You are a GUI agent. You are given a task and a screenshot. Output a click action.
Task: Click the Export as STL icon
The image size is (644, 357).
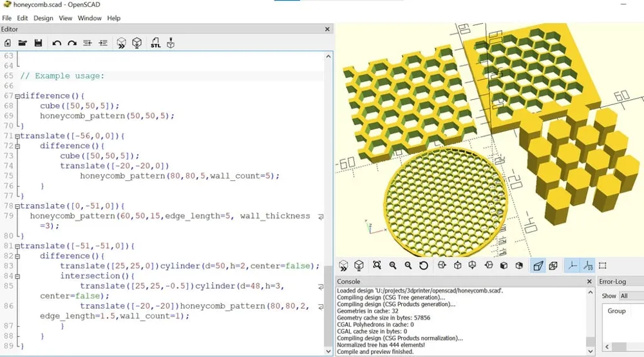155,43
